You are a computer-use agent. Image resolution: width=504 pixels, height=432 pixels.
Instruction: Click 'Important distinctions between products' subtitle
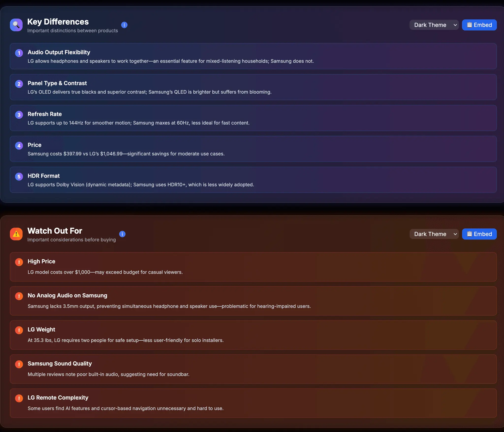pyautogui.click(x=73, y=31)
